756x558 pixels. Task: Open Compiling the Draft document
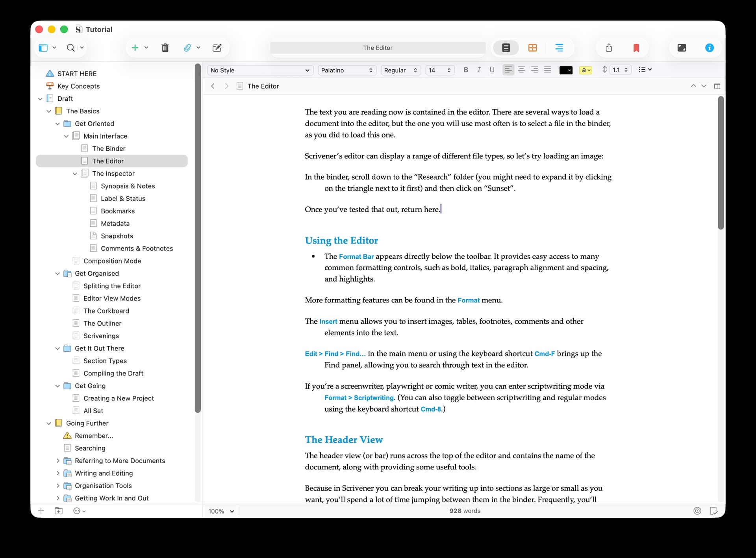113,373
